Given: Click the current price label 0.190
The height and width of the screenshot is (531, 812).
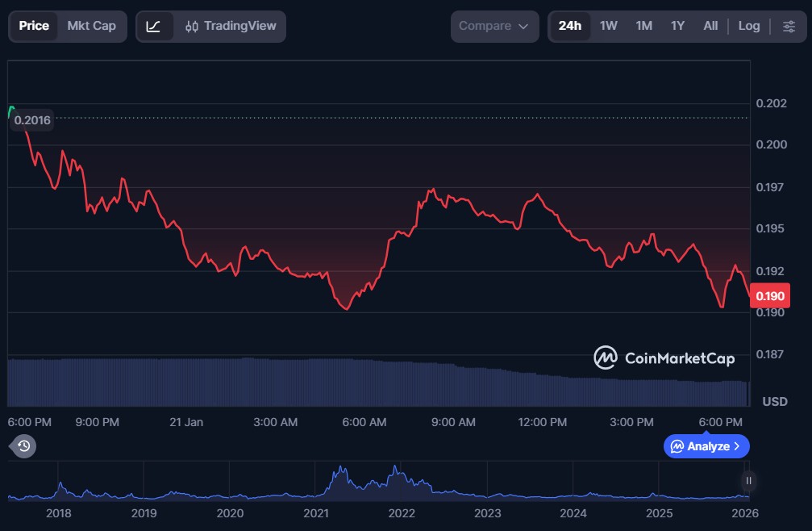Looking at the screenshot, I should [x=769, y=296].
